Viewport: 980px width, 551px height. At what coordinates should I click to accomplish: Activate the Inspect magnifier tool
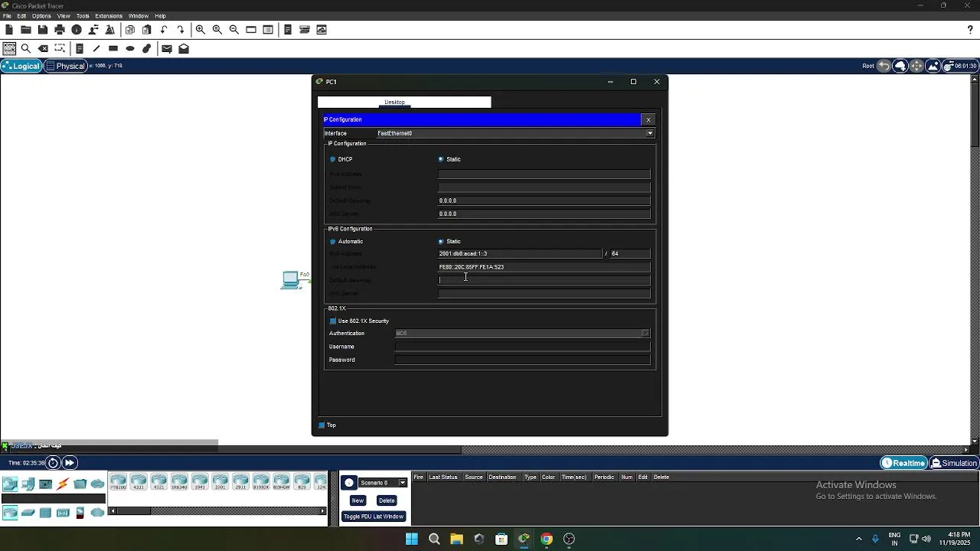26,48
